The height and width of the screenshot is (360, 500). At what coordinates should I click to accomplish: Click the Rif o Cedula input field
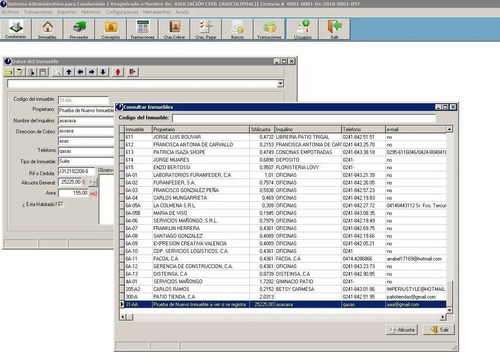click(x=77, y=171)
